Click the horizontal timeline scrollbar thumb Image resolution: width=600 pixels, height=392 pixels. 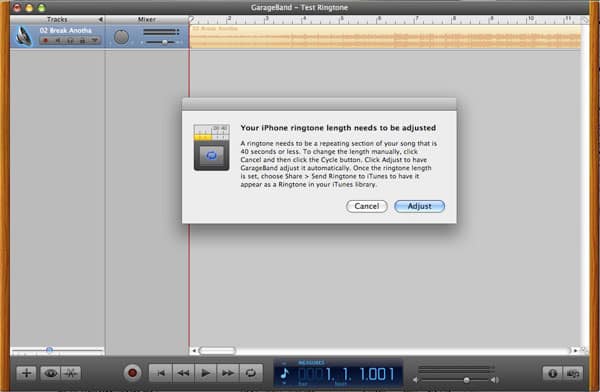[x=217, y=350]
